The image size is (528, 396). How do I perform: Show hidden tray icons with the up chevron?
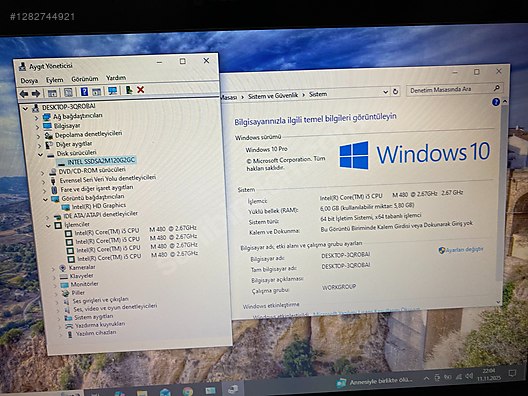(x=426, y=378)
